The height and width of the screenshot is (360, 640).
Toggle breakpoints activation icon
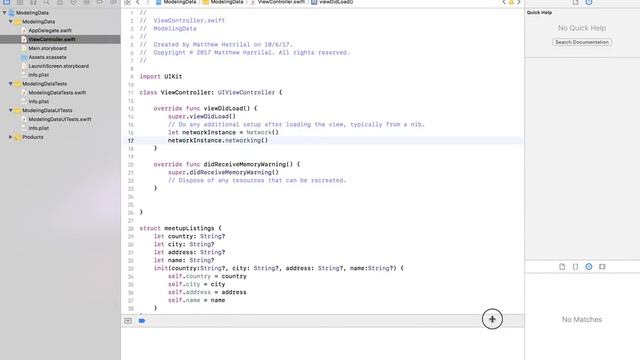(142, 321)
